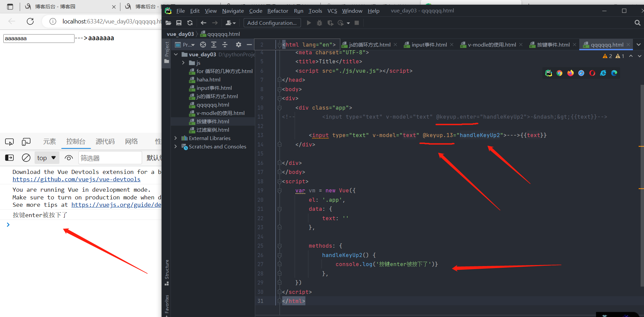Click the green Run icon
Screen dimensions: 644x317
(309, 23)
